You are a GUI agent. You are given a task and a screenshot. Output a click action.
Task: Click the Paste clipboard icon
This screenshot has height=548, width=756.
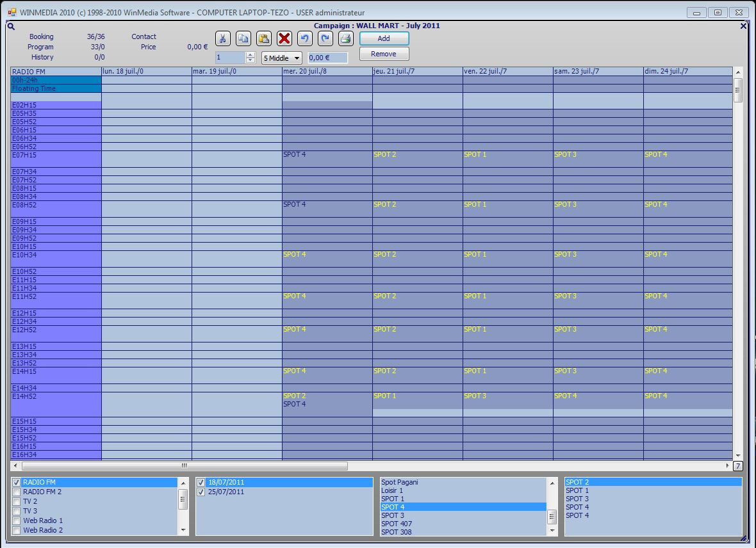point(264,38)
